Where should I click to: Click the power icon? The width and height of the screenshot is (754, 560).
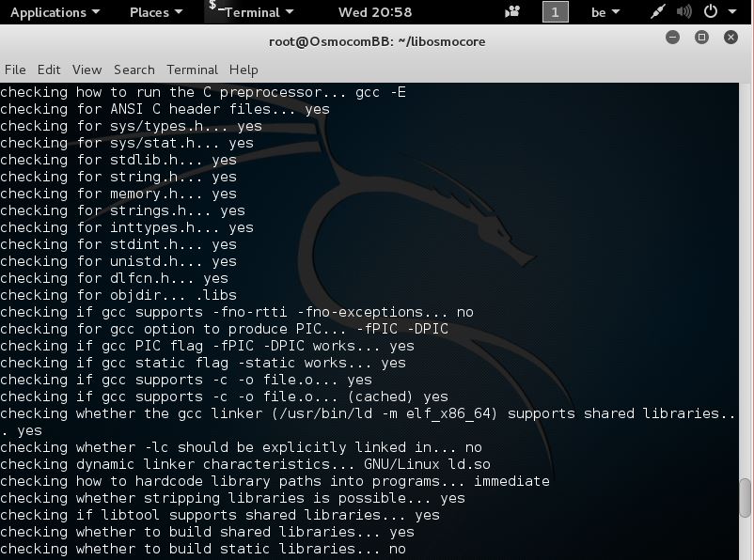pos(710,11)
